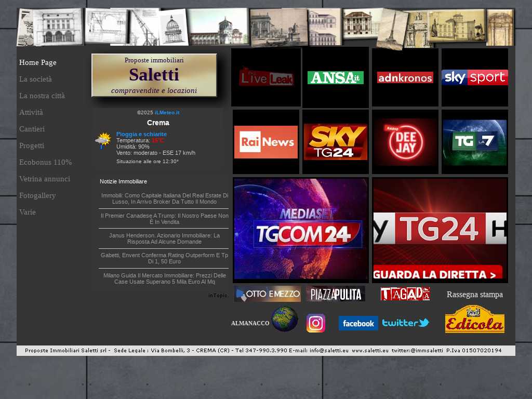This screenshot has width=532, height=399.
Task: Open La società menu item
Action: point(35,79)
